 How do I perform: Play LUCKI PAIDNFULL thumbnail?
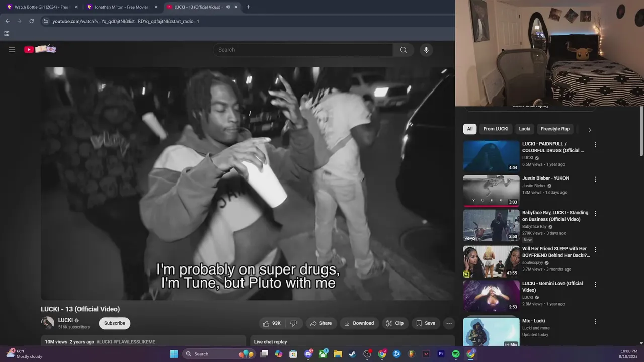point(491,156)
